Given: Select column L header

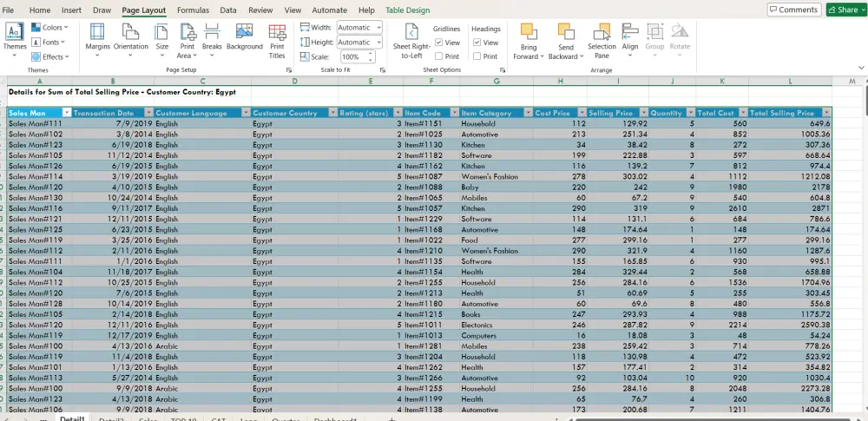Looking at the screenshot, I should coord(790,82).
